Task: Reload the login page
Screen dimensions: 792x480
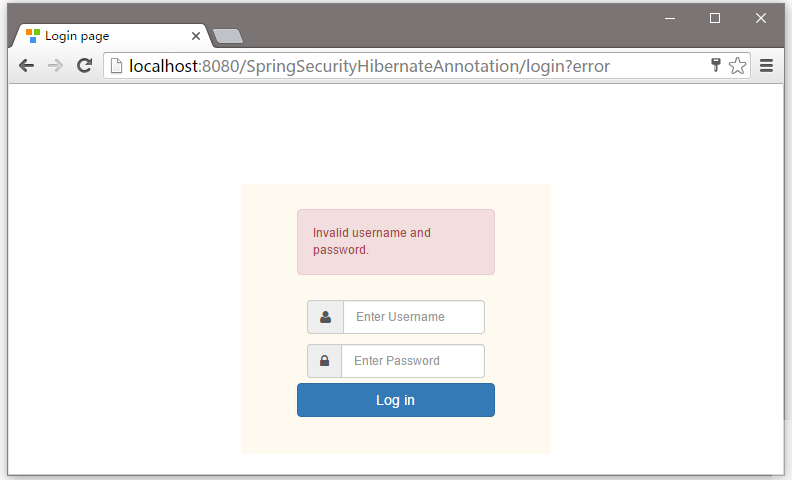Action: tap(84, 66)
